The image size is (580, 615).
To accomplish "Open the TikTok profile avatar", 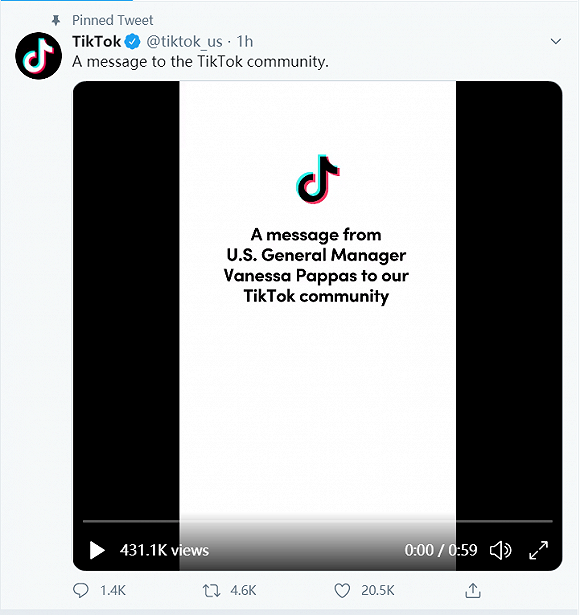I will tap(38, 56).
